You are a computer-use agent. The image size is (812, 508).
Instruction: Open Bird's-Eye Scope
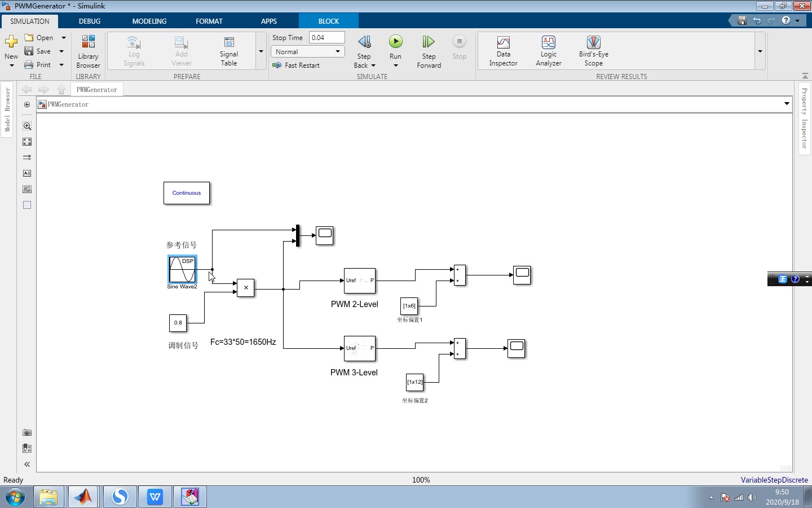(593, 51)
